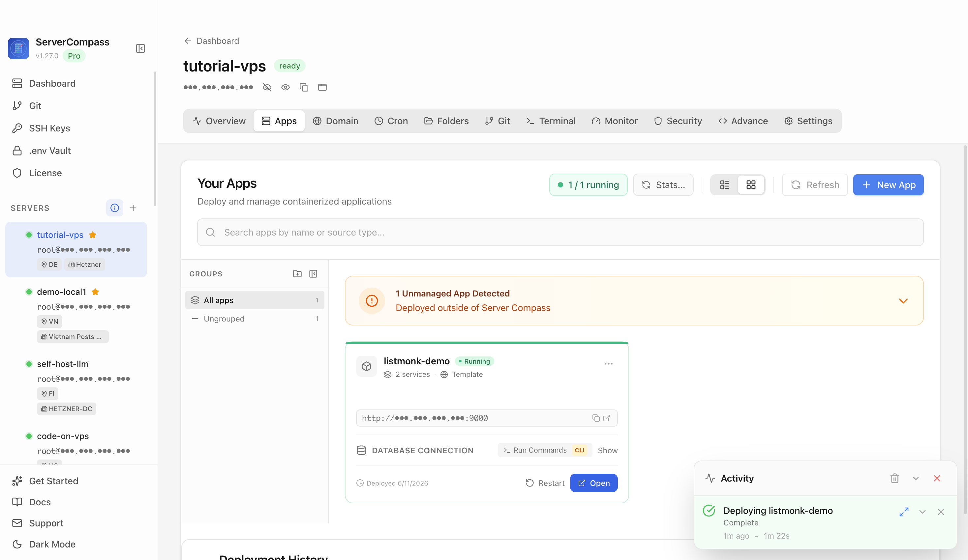Add a new server with plus icon
The width and height of the screenshot is (968, 560).
(x=133, y=208)
